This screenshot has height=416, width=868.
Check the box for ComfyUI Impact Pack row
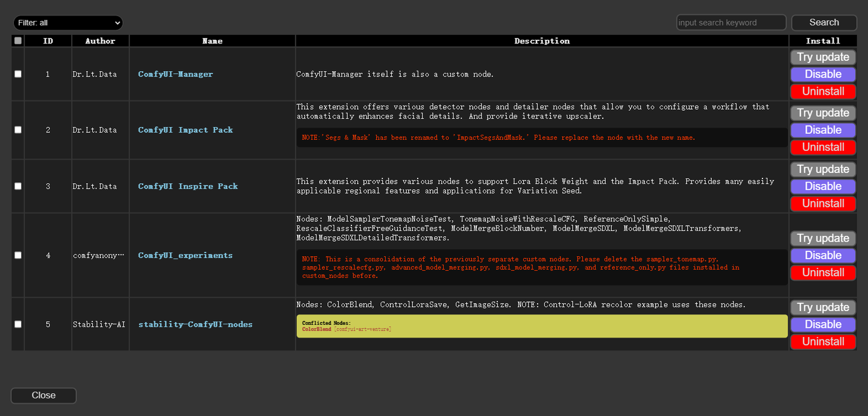[18, 130]
